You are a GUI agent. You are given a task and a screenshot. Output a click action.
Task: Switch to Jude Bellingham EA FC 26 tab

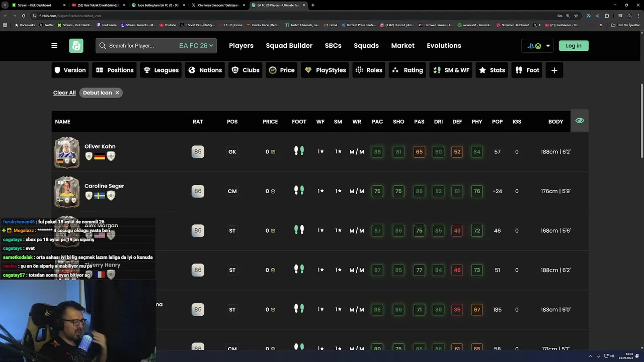pos(157,5)
